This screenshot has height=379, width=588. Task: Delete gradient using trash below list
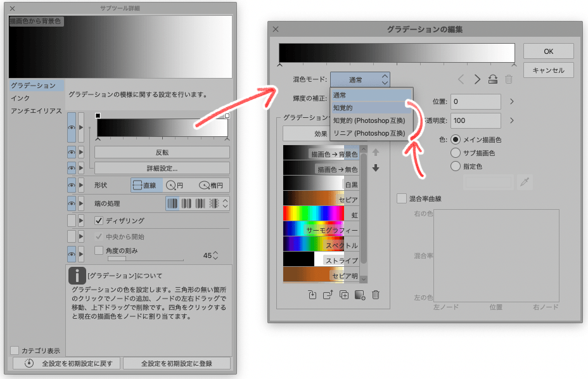point(376,295)
